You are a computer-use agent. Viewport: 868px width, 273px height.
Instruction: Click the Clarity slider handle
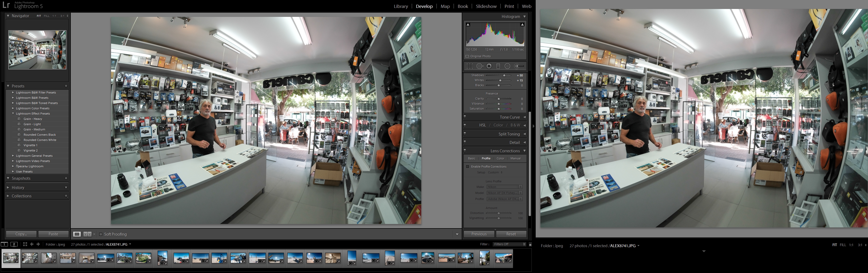[499, 99]
